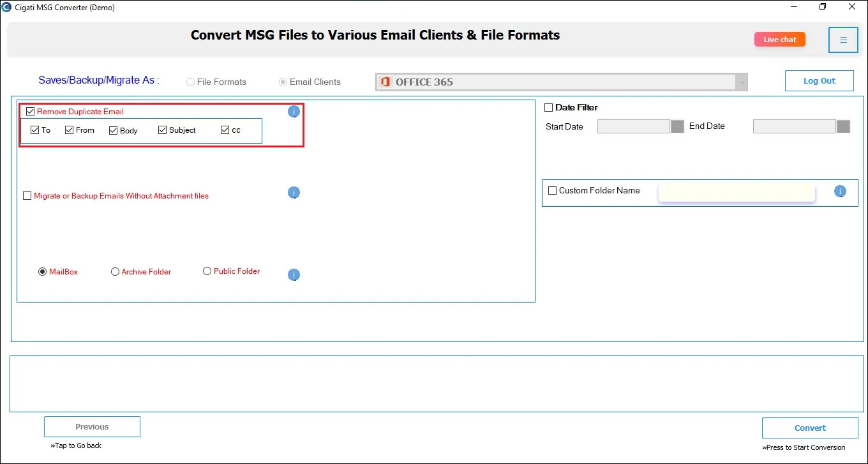This screenshot has width=868, height=464.
Task: Go back with the Previous button
Action: coord(92,427)
